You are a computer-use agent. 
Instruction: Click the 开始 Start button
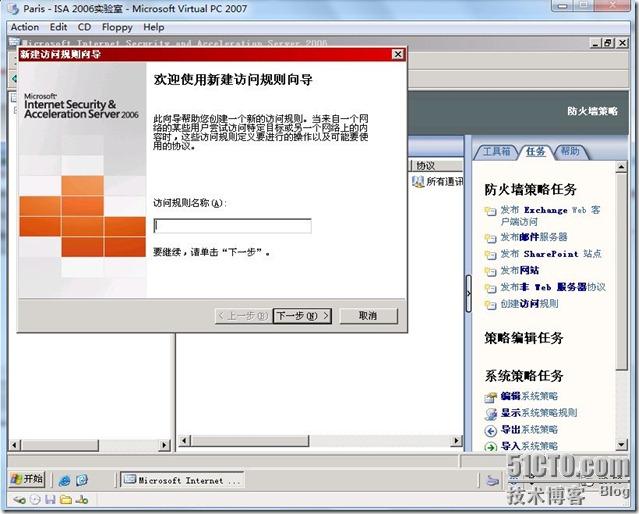(x=27, y=479)
